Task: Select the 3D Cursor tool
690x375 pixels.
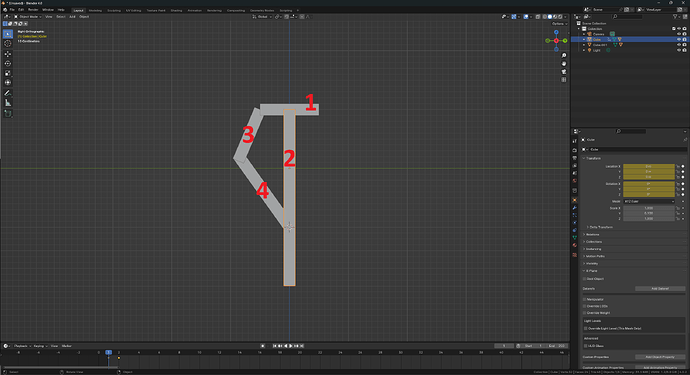Action: point(7,44)
